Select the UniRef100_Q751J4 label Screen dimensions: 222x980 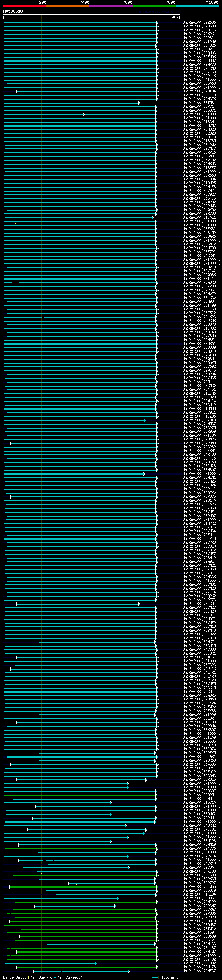pyautogui.click(x=199, y=382)
